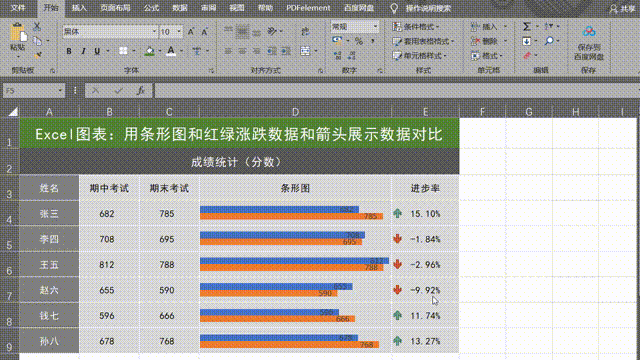Image resolution: width=640 pixels, height=360 pixels.
Task: Increase font size with the larger A icon
Action: 191,32
